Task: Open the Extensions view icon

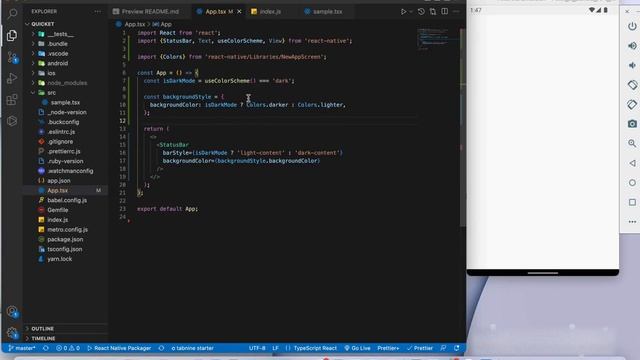Action: (x=12, y=99)
